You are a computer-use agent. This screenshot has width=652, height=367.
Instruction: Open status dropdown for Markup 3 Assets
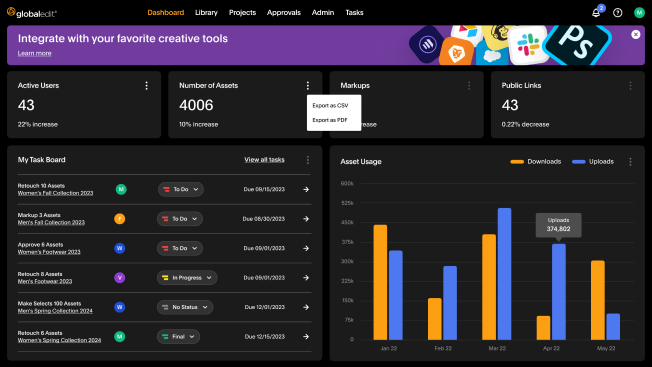coord(180,219)
